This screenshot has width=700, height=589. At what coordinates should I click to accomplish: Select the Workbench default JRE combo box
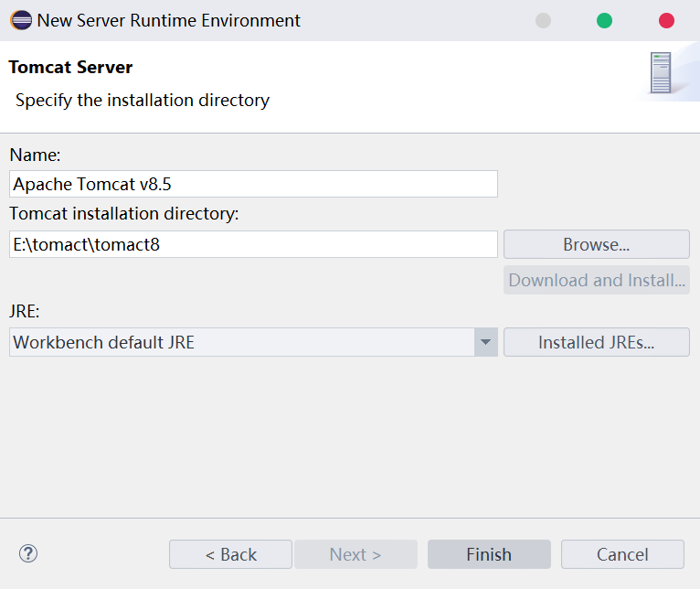pos(253,342)
